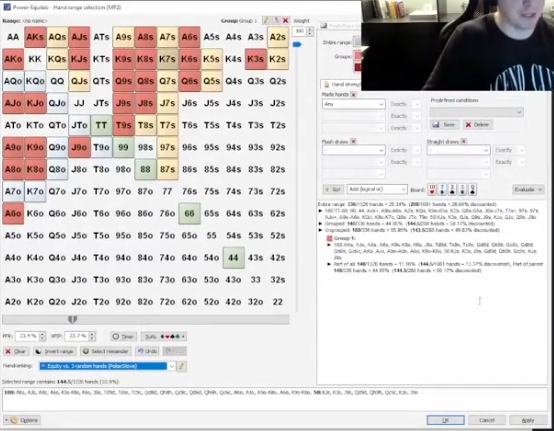This screenshot has width=554, height=431.
Task: Click the Undo arrow button
Action: click(147, 351)
